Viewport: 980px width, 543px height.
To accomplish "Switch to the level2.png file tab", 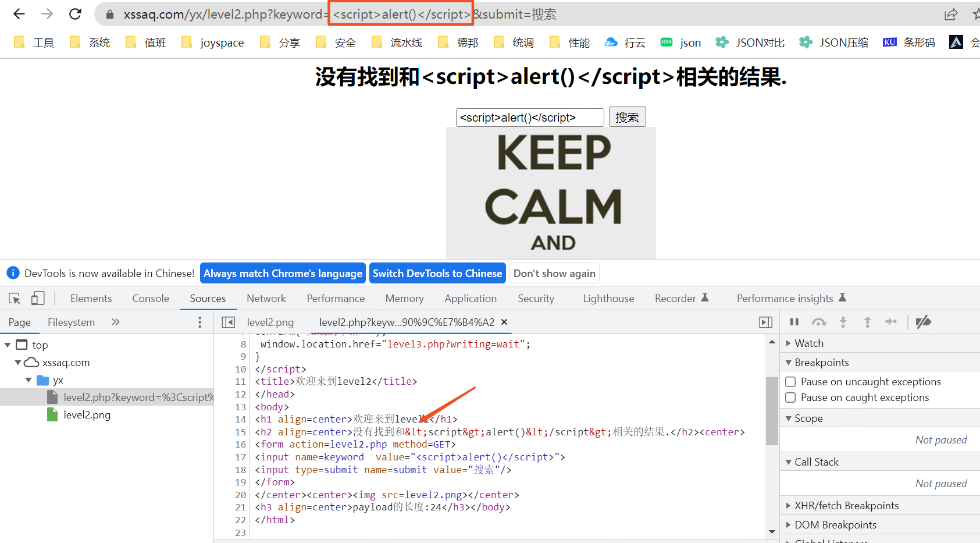I will click(x=270, y=322).
